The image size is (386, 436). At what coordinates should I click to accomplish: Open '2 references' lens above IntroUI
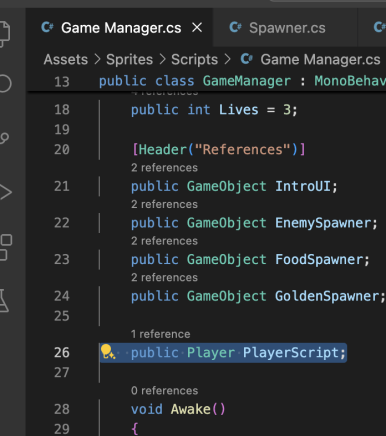(164, 168)
